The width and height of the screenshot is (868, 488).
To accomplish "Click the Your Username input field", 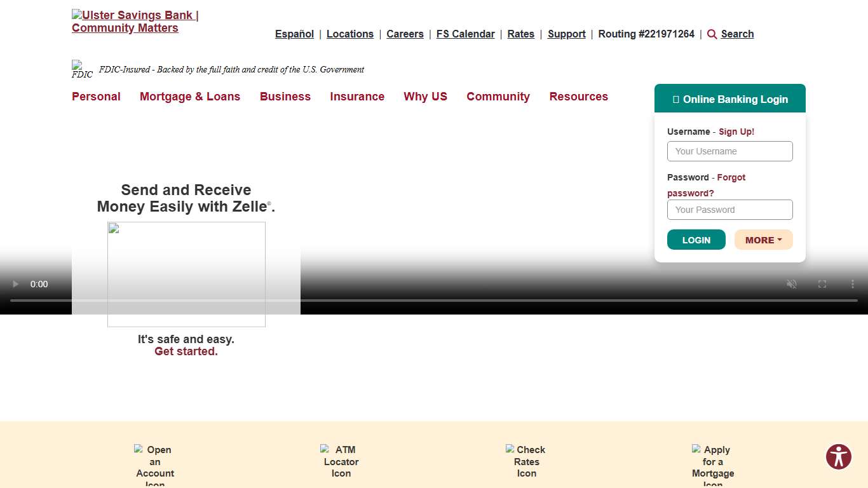I will coord(729,151).
